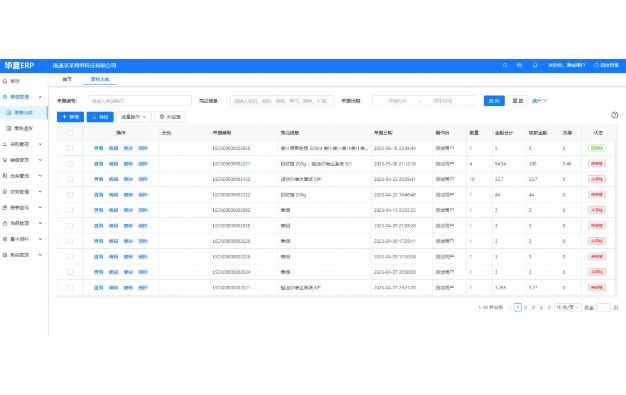
Task: Tick the checkbox of the 54.54 amount row
Action: [x=70, y=164]
